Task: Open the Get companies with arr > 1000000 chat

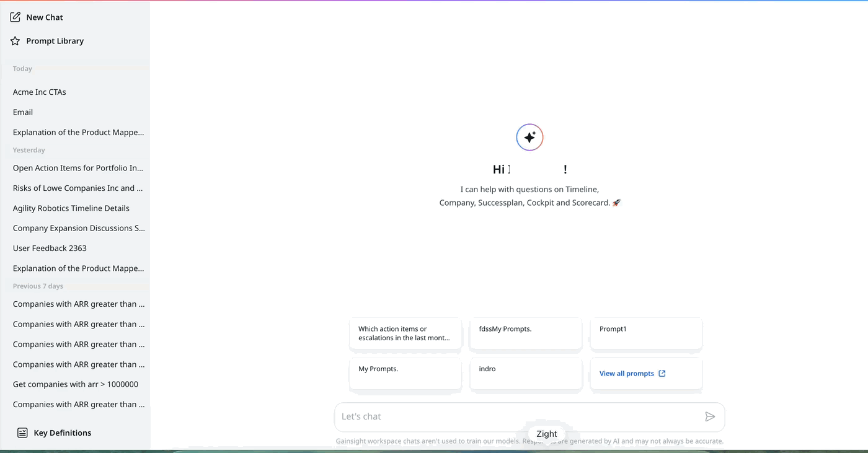Action: [x=75, y=384]
